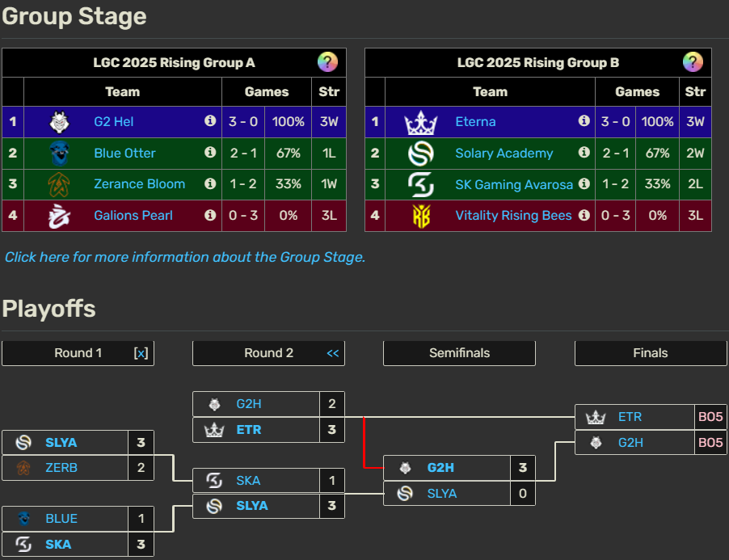Click info icon beside SK Gaming Avarosa
Image resolution: width=729 pixels, height=560 pixels.
pos(584,184)
